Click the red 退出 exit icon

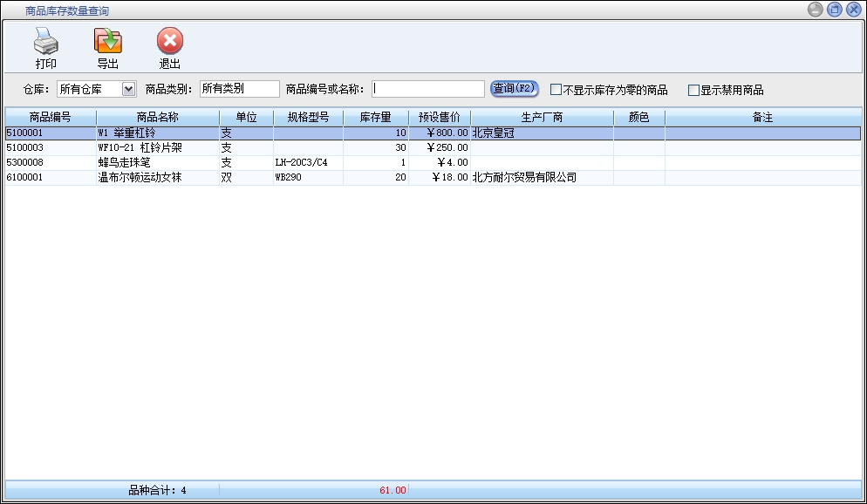(169, 41)
